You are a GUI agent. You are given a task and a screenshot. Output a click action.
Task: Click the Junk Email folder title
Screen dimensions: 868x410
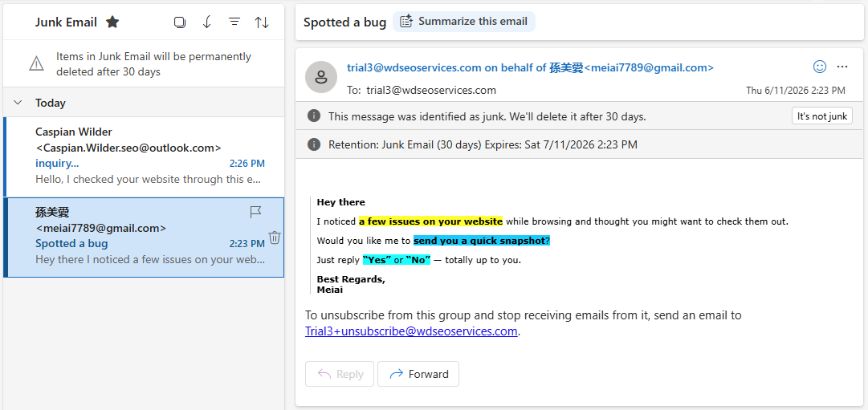tap(66, 22)
